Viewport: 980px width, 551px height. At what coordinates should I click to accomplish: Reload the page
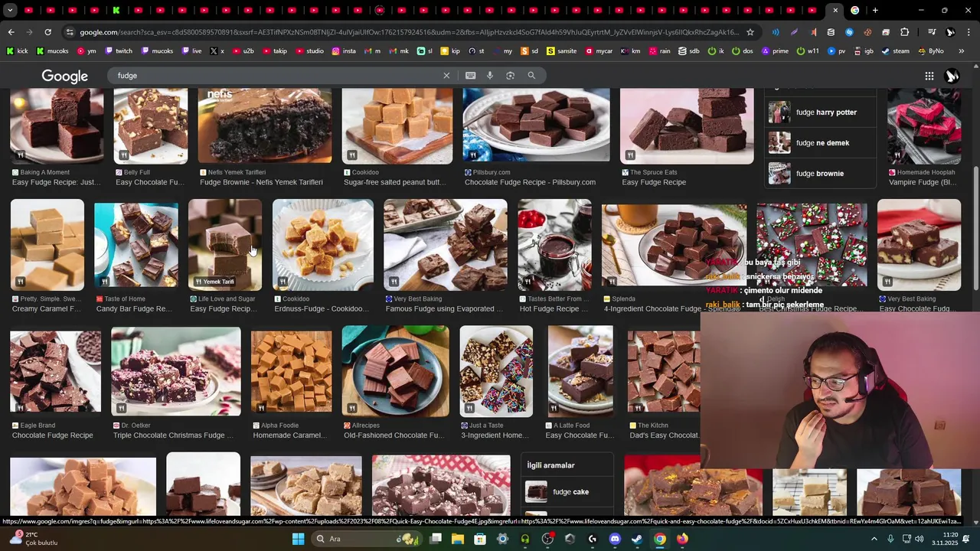47,32
